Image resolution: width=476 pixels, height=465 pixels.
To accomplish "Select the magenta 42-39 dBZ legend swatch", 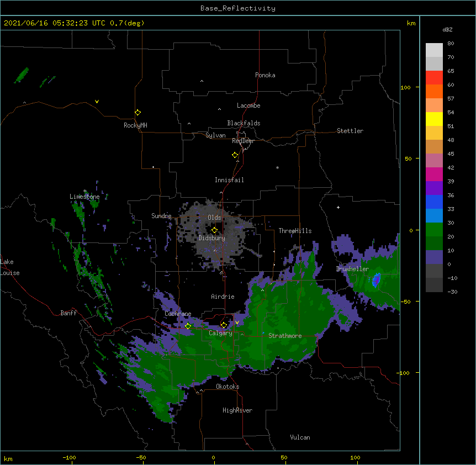I will pos(434,175).
